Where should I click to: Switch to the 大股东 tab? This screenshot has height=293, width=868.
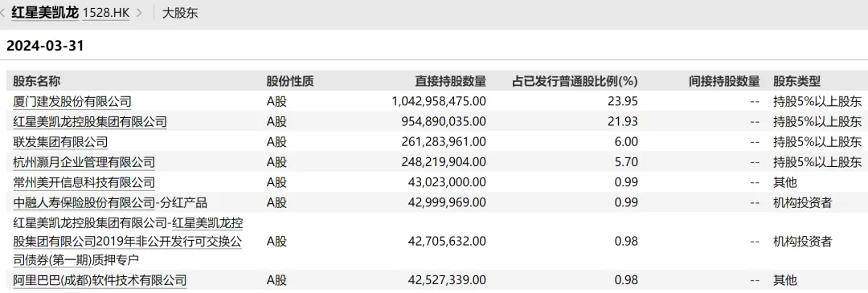tap(180, 13)
